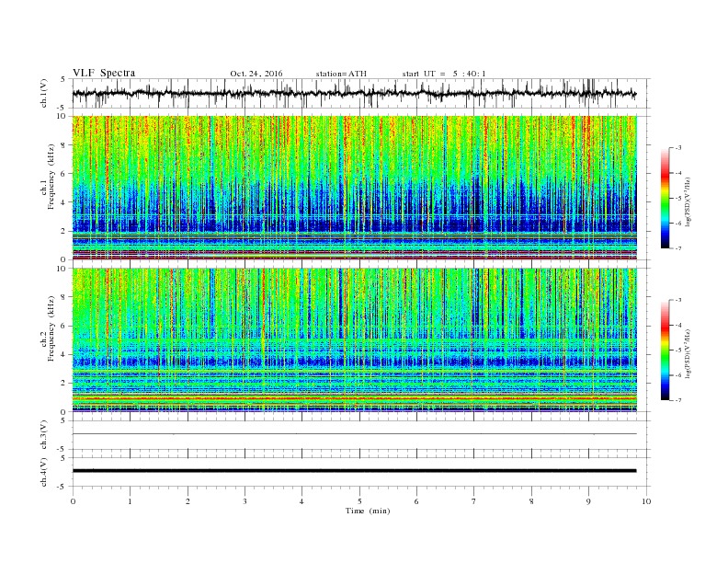This screenshot has height=563, width=728.
Task: Click the 'station=ATH' label
Action: click(x=341, y=74)
